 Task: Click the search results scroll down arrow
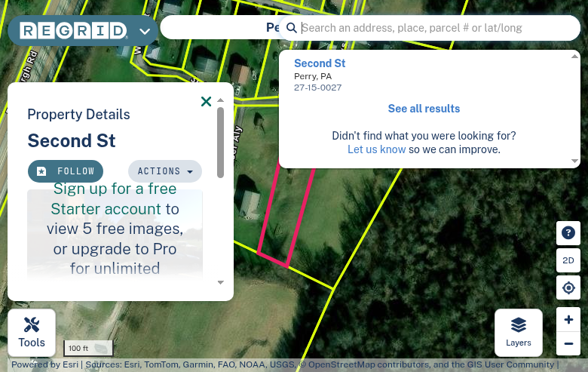coord(574,161)
